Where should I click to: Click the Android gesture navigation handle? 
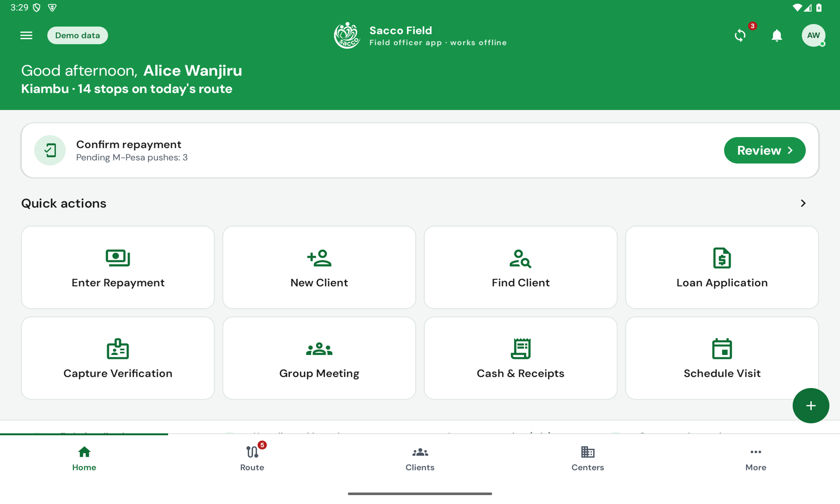pyautogui.click(x=420, y=493)
